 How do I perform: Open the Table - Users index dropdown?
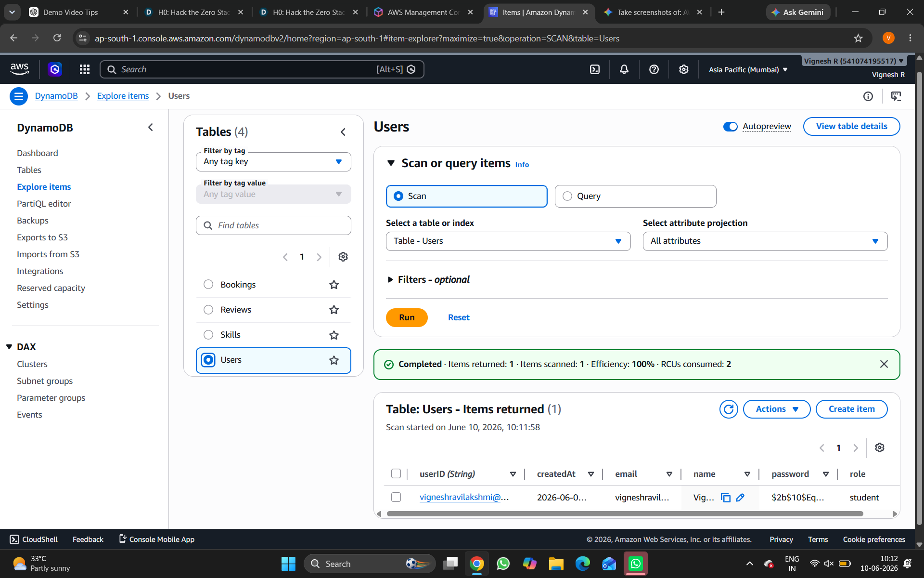508,241
